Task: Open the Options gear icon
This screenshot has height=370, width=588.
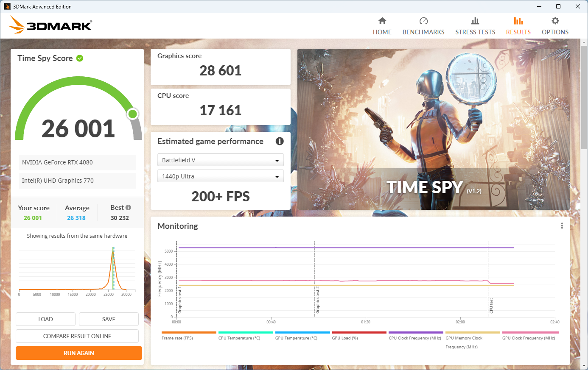Action: (555, 21)
